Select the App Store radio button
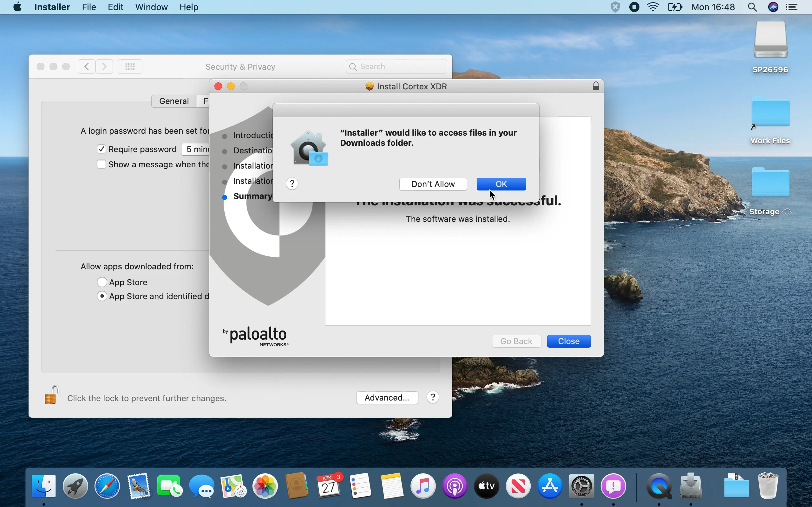 (x=102, y=282)
